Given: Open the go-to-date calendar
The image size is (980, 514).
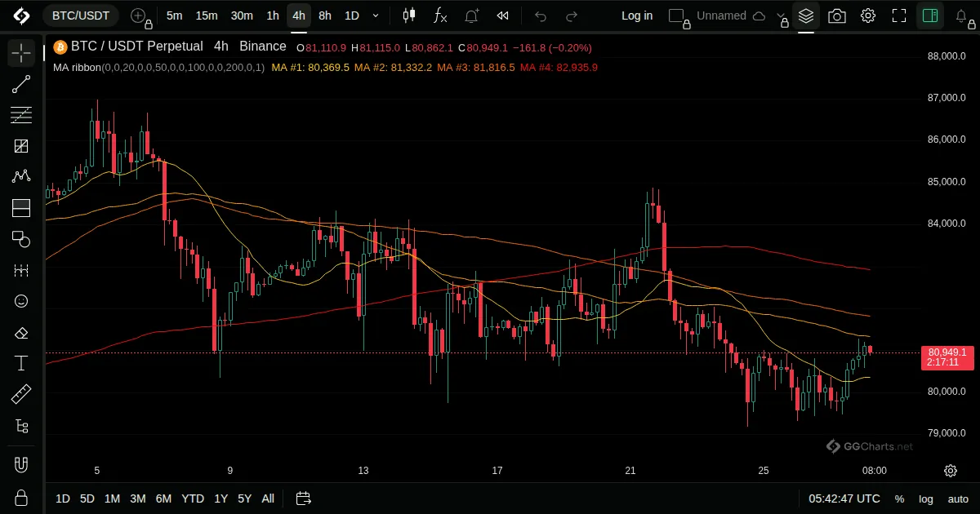Looking at the screenshot, I should click(x=303, y=498).
